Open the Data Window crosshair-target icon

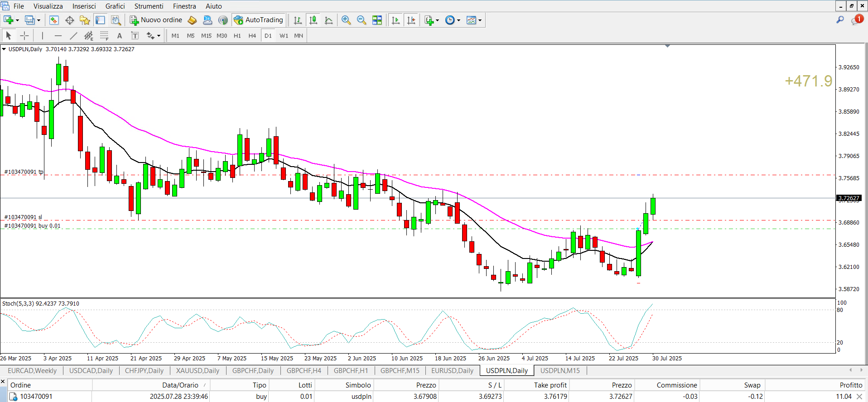69,20
